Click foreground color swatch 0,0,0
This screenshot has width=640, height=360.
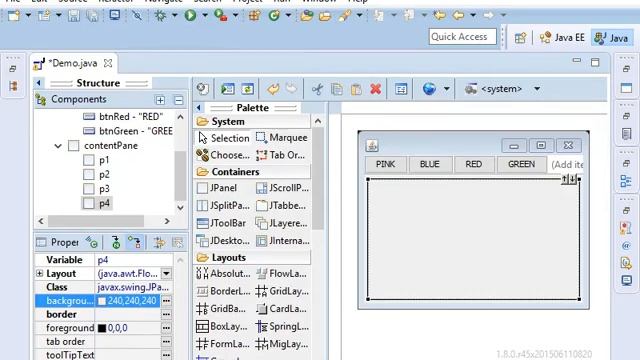pyautogui.click(x=102, y=328)
